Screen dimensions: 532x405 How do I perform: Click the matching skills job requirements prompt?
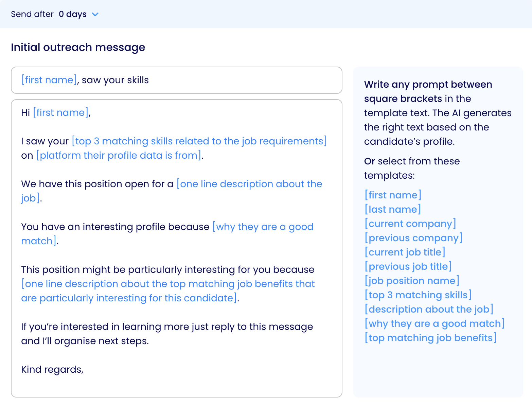[x=199, y=141]
